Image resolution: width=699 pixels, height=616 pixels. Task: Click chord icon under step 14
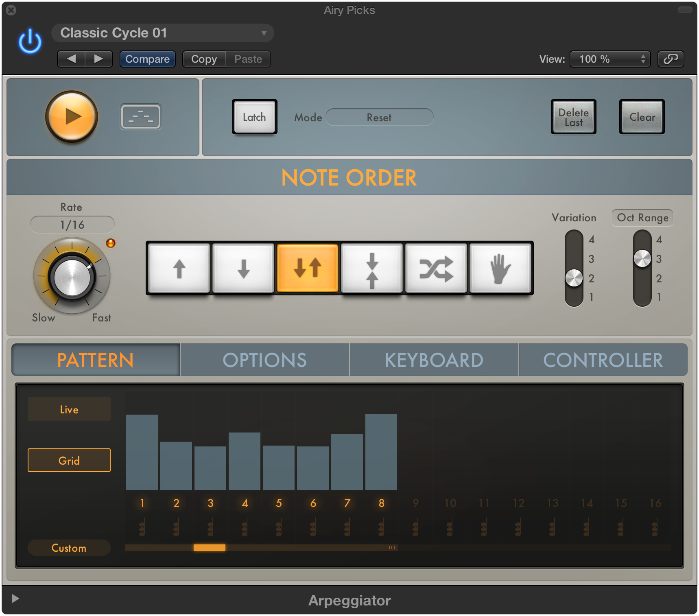(586, 527)
